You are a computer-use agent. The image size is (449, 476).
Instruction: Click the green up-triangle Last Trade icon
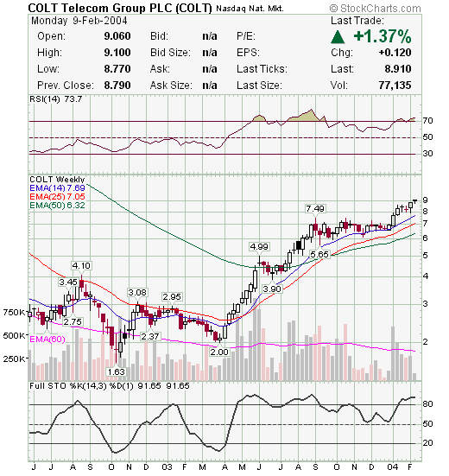(x=338, y=37)
